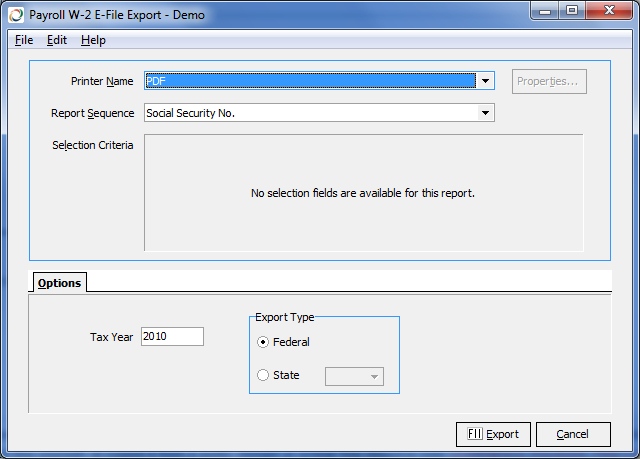
Task: Click the highlighted PDF printer name field
Action: pos(310,81)
